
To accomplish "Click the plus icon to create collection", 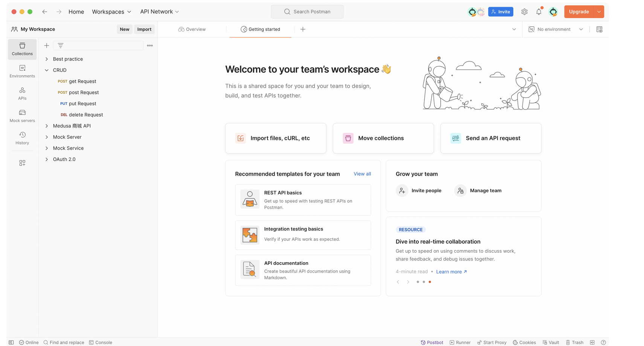I will coord(47,46).
